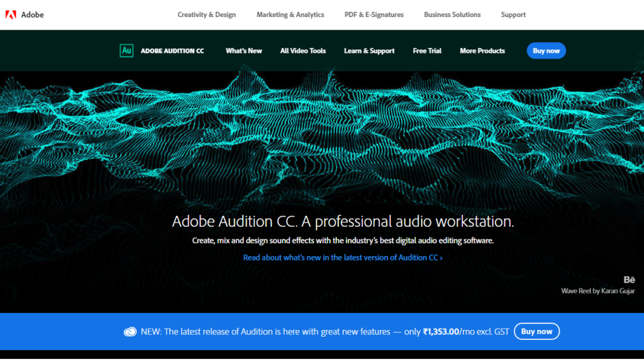Open the PDF & E-Signatures menu
The width and height of the screenshot is (644, 362).
point(374,15)
